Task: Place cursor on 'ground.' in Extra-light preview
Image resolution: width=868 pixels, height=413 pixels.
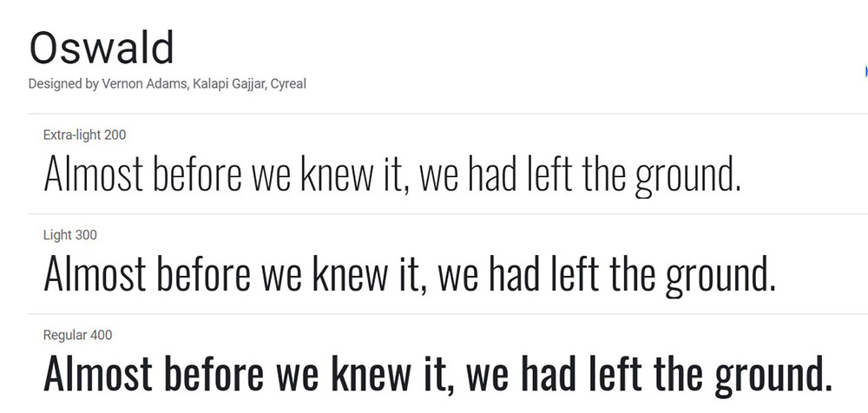Action: pyautogui.click(x=687, y=177)
